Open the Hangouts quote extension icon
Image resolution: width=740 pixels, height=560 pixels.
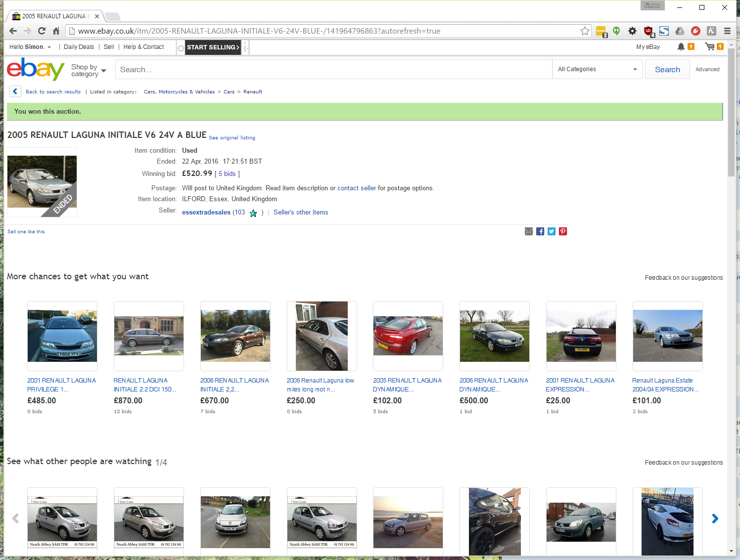[x=616, y=31]
